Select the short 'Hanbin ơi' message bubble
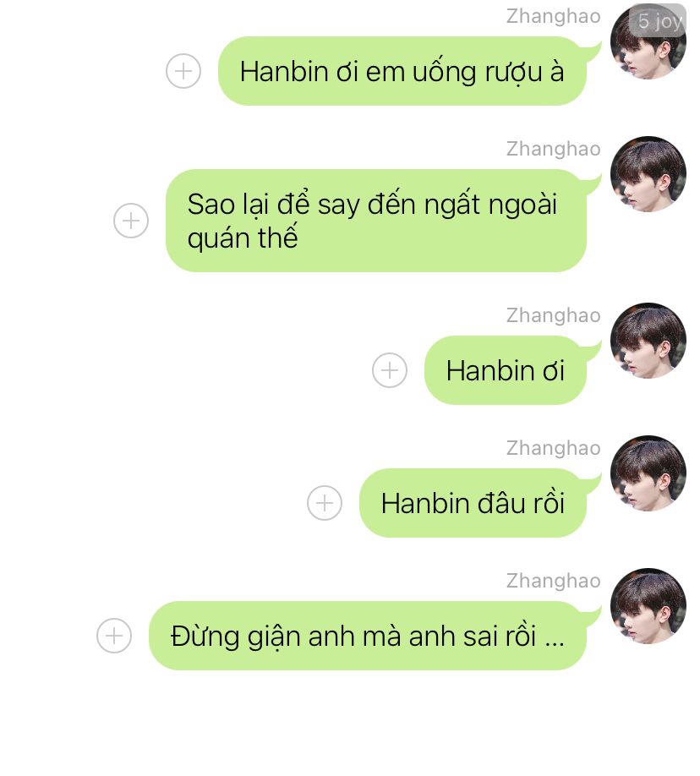Image resolution: width=700 pixels, height=776 pixels. pyautogui.click(x=506, y=370)
